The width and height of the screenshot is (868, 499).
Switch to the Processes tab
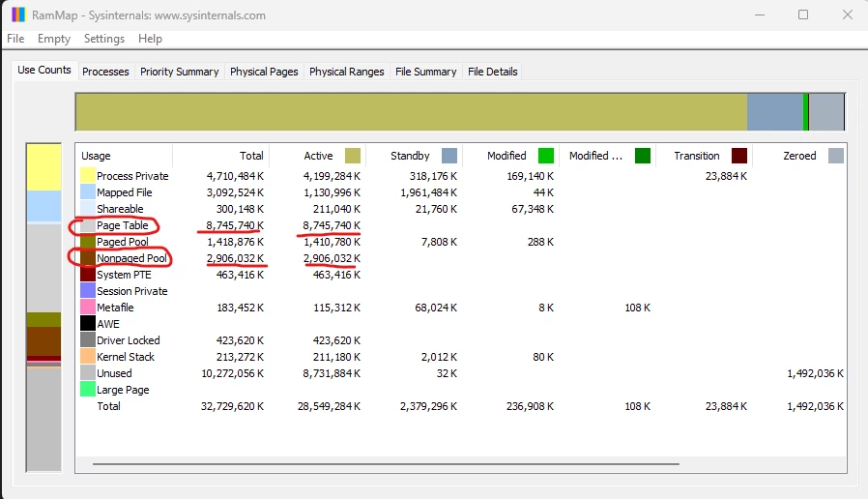point(105,72)
